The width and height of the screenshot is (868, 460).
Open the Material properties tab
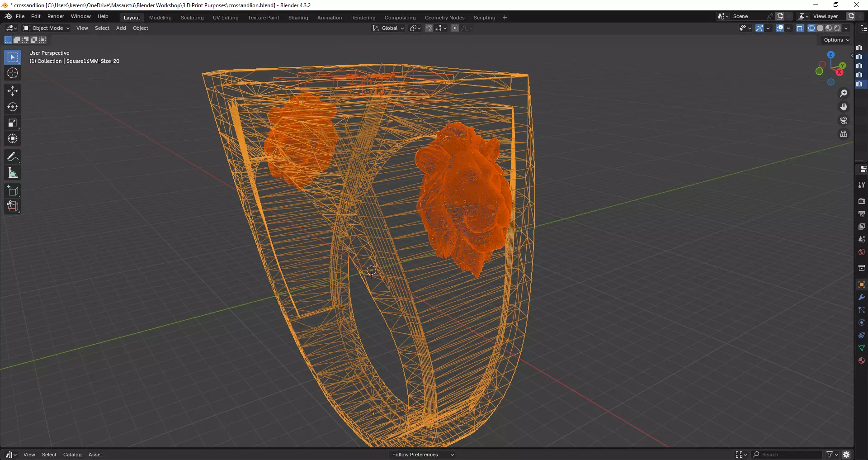862,360
